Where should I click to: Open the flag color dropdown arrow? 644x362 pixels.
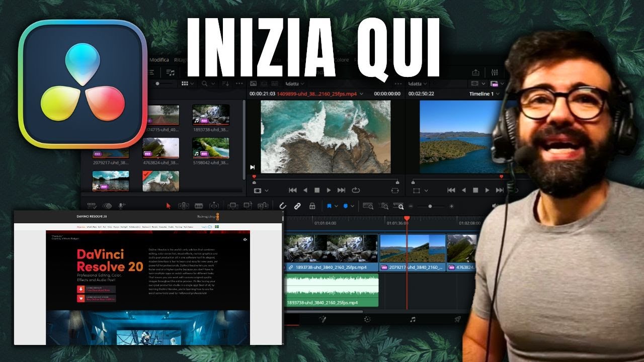pos(337,206)
